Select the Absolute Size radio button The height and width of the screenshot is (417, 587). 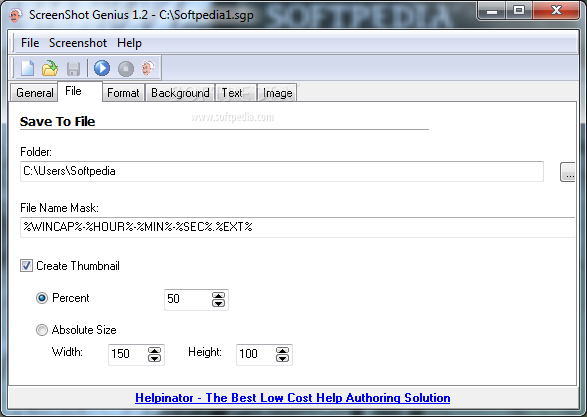tap(42, 330)
